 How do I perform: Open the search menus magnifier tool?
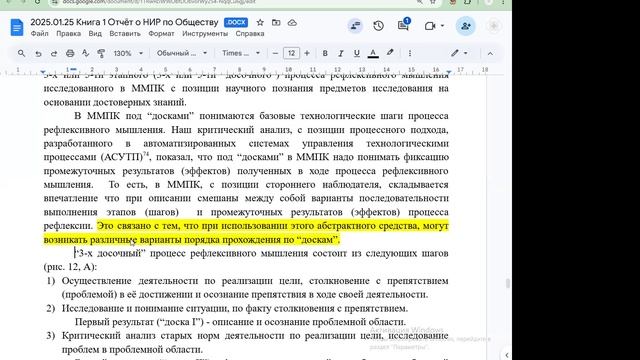[x=21, y=53]
